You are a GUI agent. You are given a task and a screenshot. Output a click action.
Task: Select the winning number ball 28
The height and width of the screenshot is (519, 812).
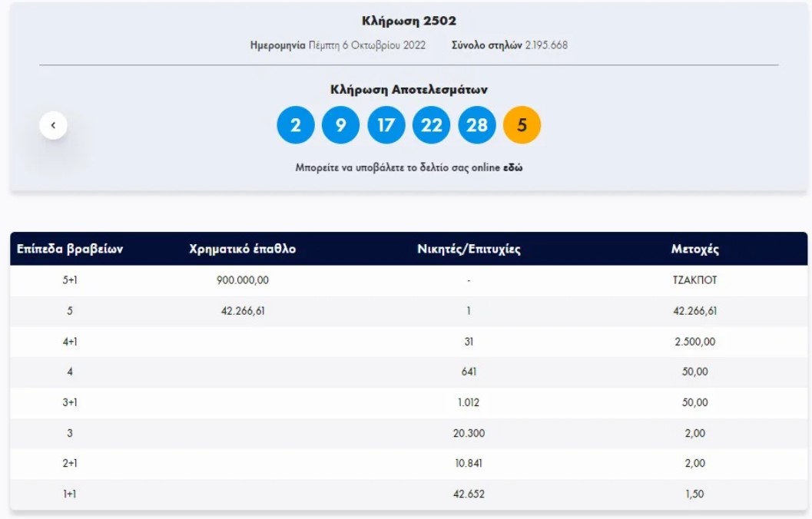tap(477, 124)
